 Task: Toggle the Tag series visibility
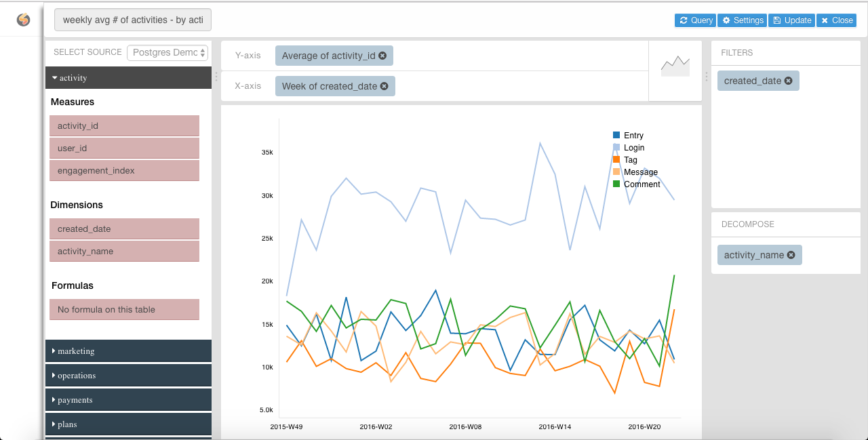[630, 159]
